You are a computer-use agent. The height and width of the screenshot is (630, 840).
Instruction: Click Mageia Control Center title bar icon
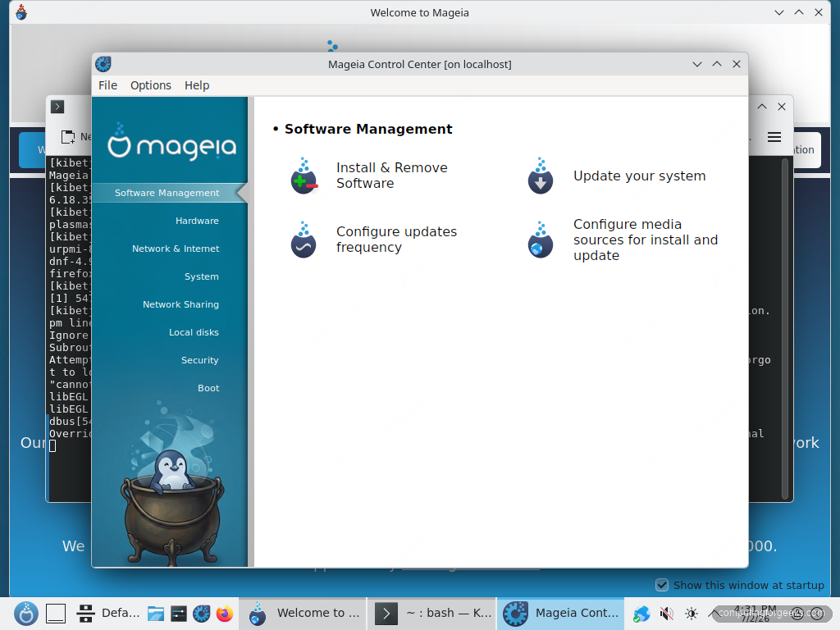[x=103, y=64]
